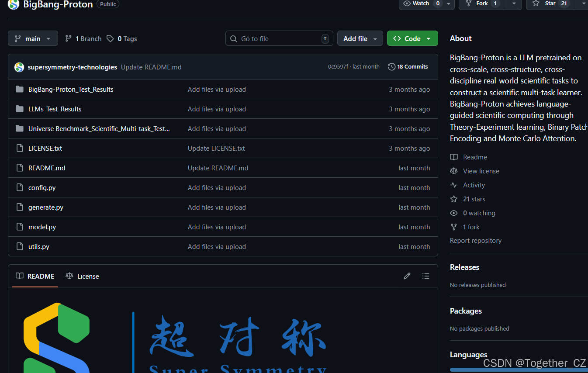Image resolution: width=588 pixels, height=373 pixels.
Task: Open the Update LICENSE.txt commit message
Action: pyautogui.click(x=216, y=148)
